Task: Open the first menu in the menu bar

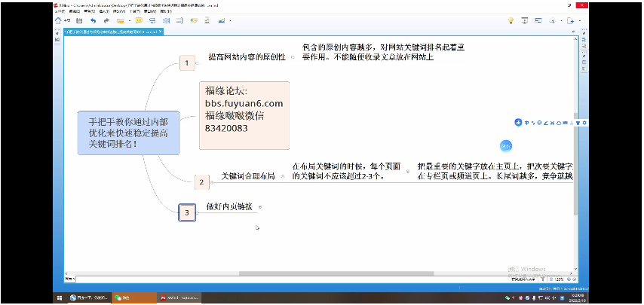Action: pyautogui.click(x=59, y=11)
